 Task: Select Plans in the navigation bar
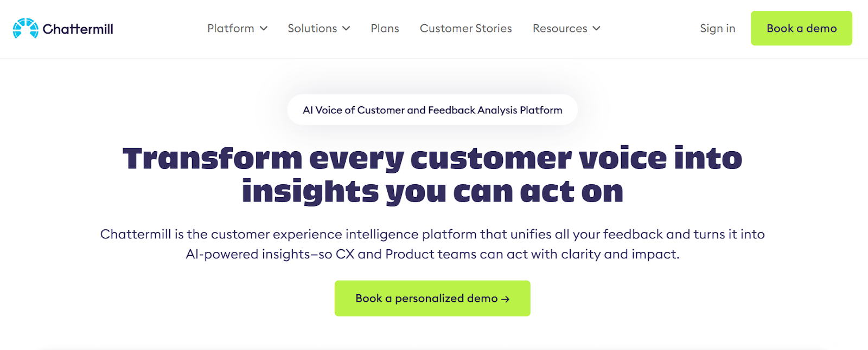385,28
